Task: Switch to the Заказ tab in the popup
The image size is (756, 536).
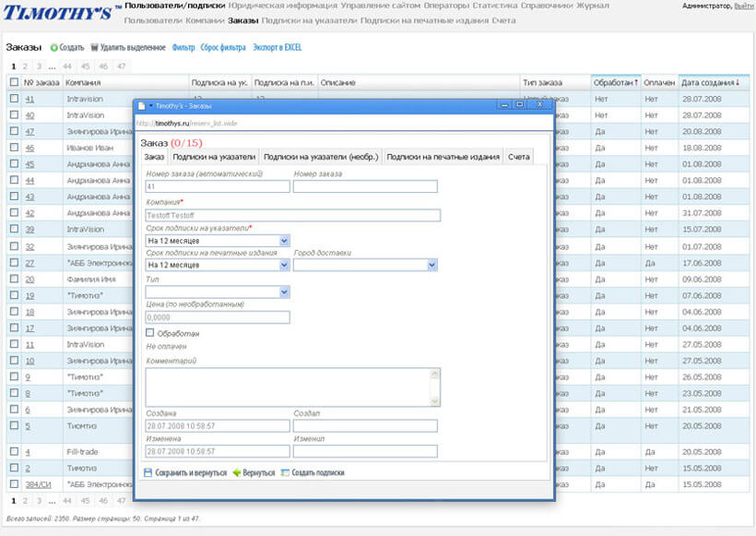Action: tap(154, 157)
